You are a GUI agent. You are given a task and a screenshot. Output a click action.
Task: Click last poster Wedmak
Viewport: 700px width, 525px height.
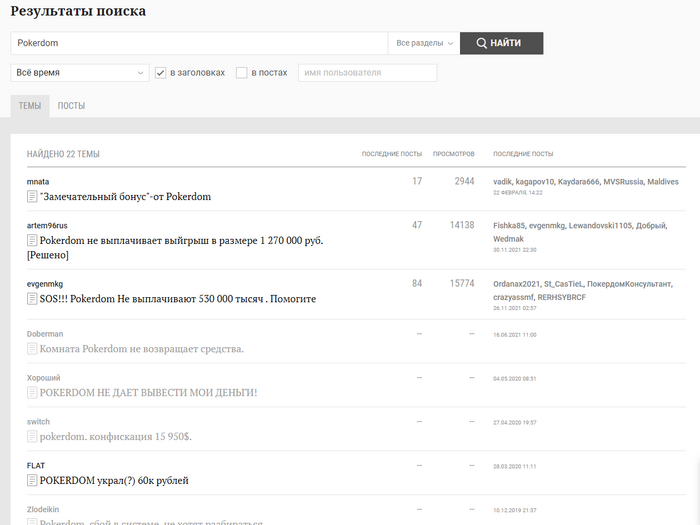(x=508, y=239)
